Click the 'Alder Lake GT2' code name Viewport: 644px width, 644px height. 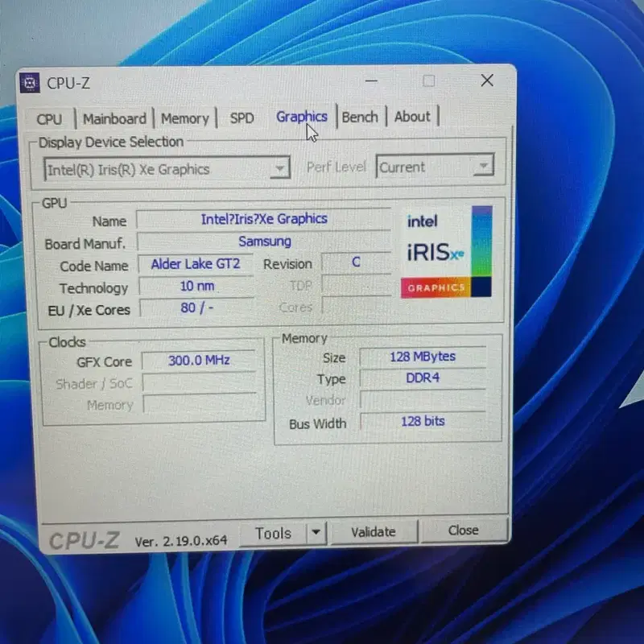[196, 264]
